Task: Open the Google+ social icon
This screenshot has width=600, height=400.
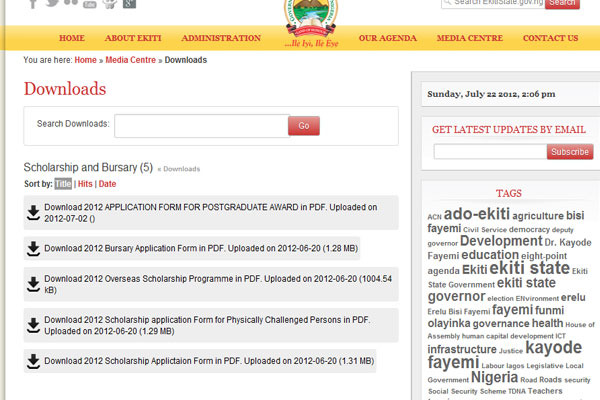Action: [129, 3]
